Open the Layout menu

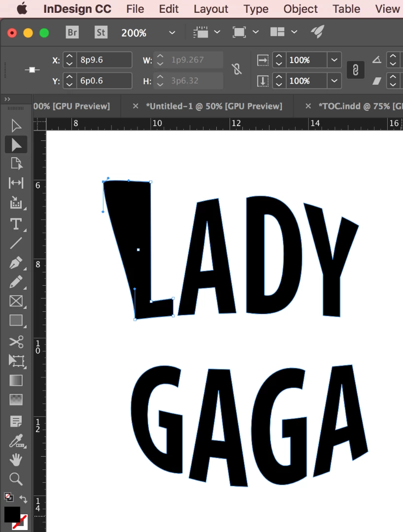(211, 9)
